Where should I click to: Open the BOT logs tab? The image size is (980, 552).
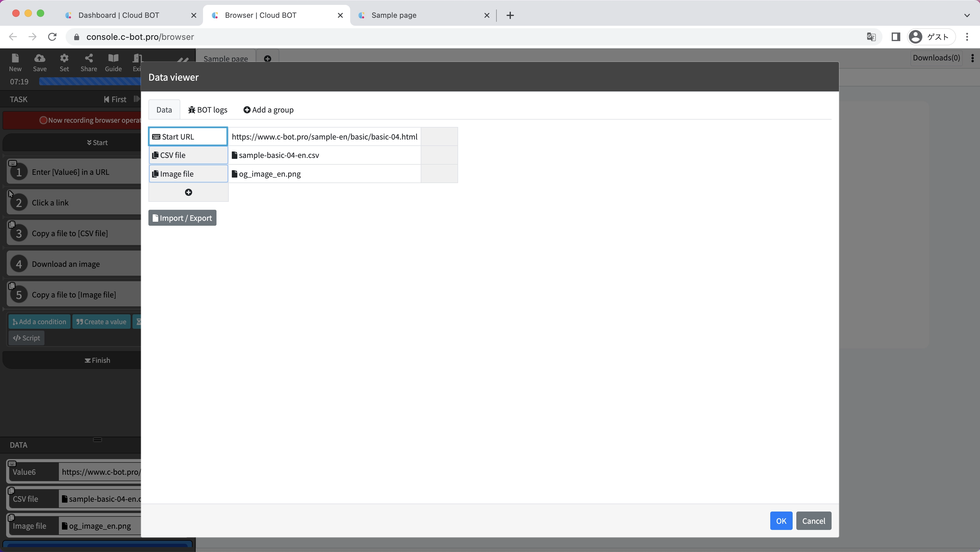(x=208, y=110)
